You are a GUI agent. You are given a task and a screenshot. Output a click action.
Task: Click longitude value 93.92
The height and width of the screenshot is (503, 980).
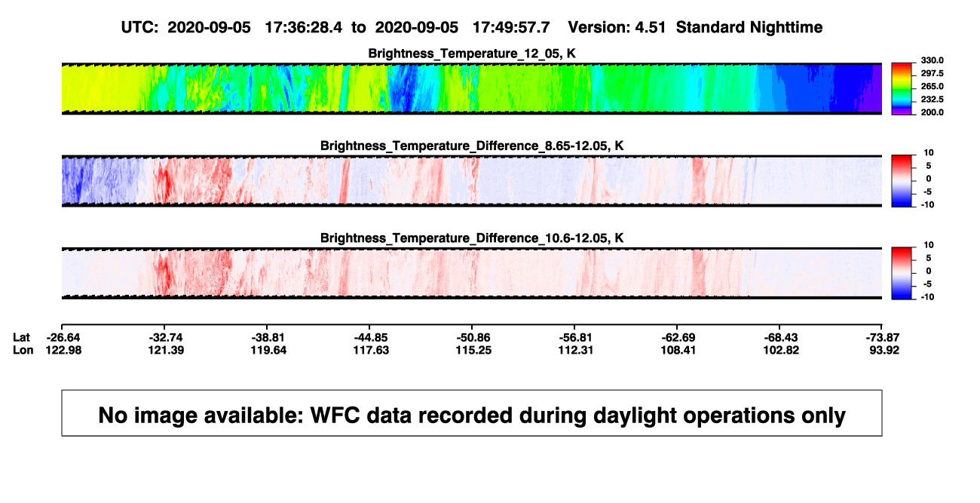pos(884,350)
